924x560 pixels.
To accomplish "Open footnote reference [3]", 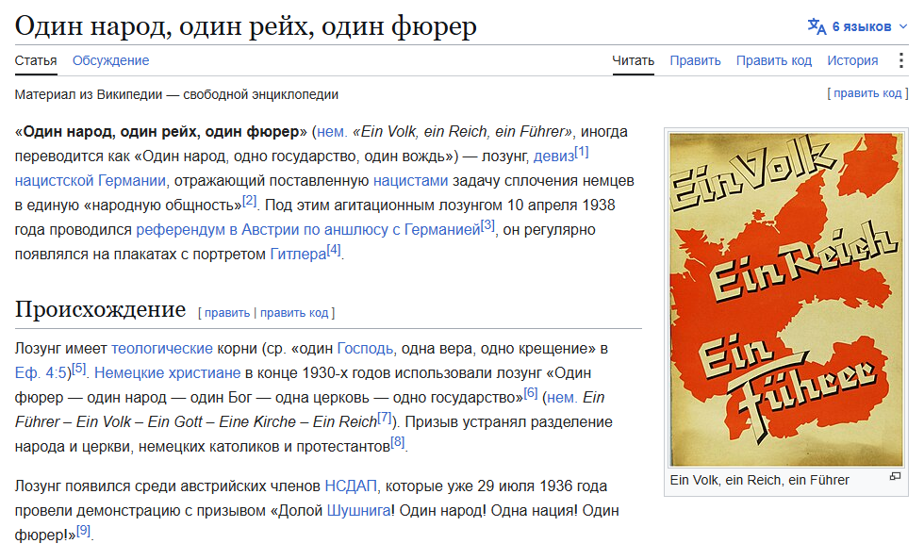I will point(488,225).
